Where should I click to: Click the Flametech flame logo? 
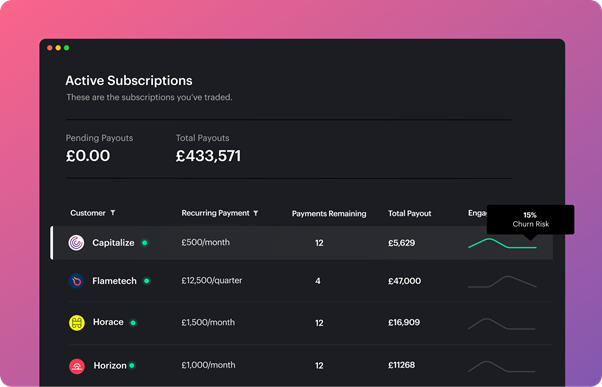pyautogui.click(x=76, y=281)
